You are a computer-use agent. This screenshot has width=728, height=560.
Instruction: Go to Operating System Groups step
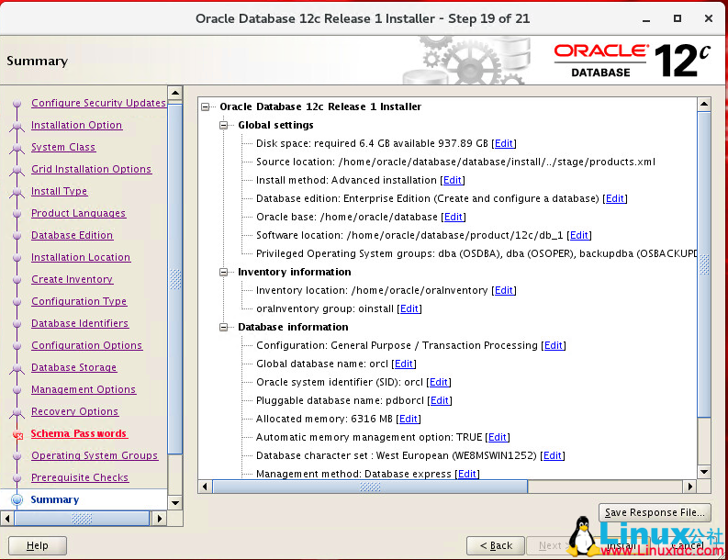[95, 456]
